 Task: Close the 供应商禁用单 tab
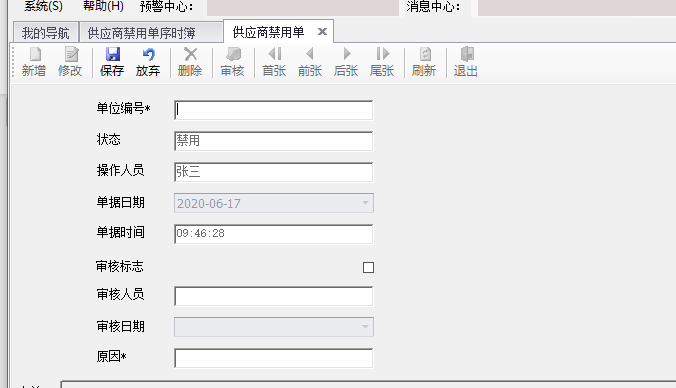coord(322,31)
